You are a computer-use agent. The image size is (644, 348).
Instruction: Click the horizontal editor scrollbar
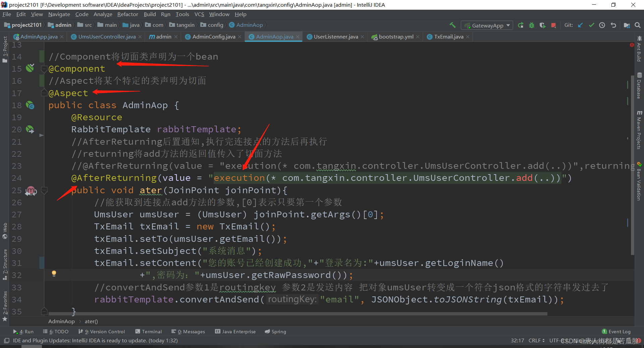click(298, 314)
